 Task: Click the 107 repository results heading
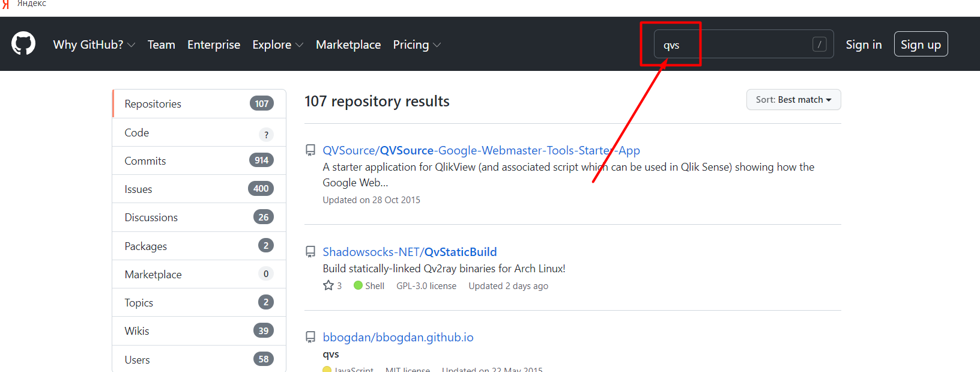[377, 101]
